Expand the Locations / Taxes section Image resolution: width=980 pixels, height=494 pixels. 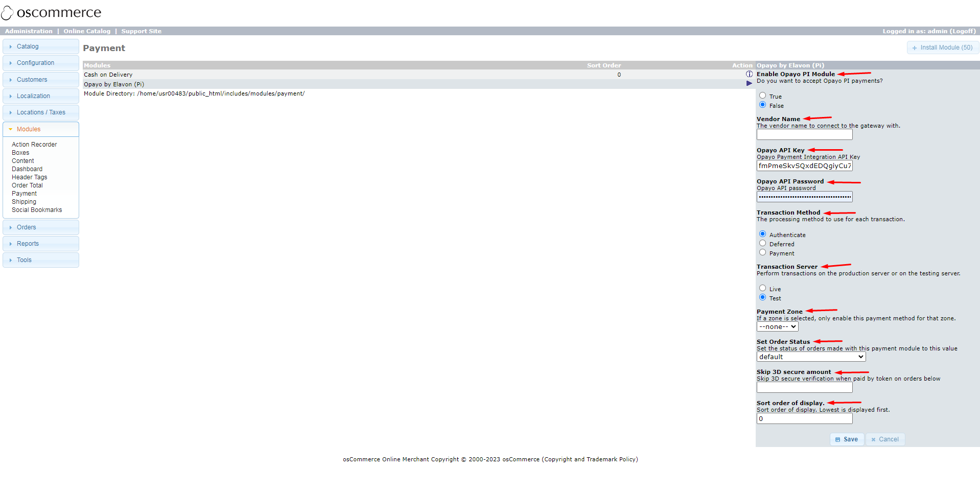(x=41, y=112)
